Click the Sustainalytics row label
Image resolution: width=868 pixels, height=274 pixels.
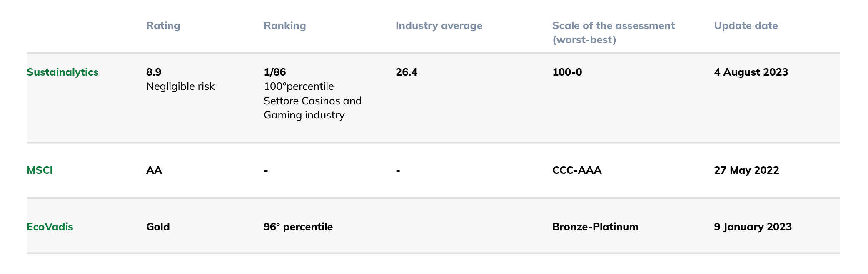point(62,72)
